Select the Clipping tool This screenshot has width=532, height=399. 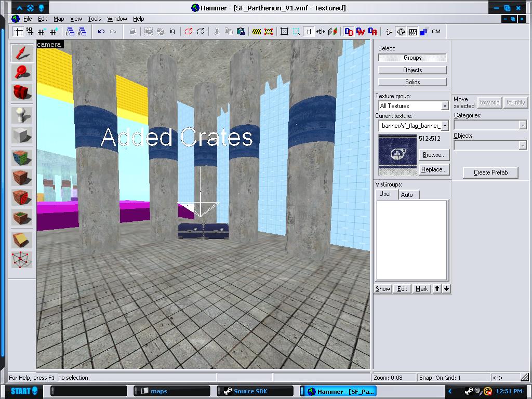coord(22,240)
